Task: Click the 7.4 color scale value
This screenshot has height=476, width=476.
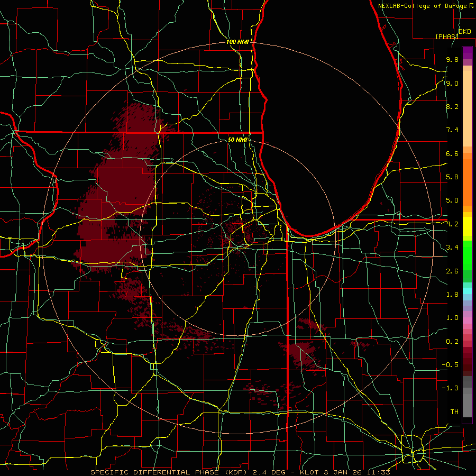Action: [x=452, y=130]
